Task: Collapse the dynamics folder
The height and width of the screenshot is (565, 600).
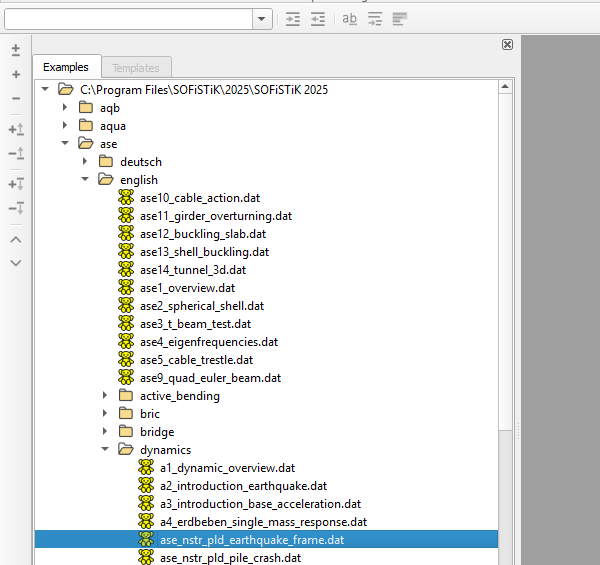Action: 105,449
